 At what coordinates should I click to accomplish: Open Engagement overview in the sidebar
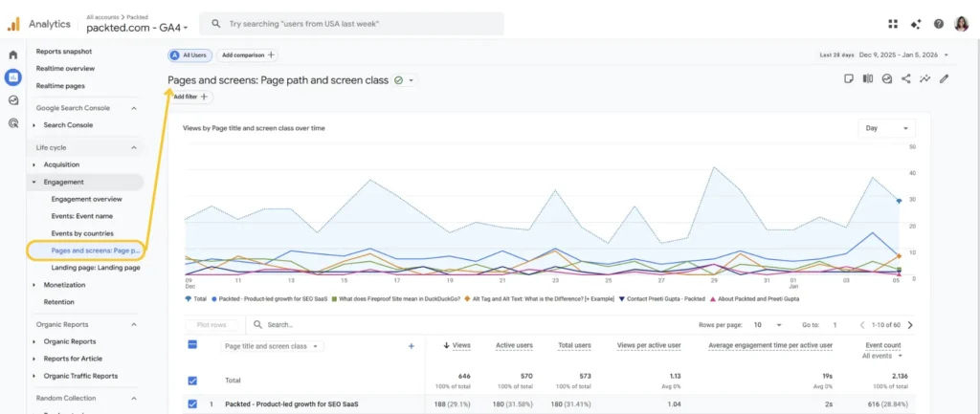click(x=86, y=199)
